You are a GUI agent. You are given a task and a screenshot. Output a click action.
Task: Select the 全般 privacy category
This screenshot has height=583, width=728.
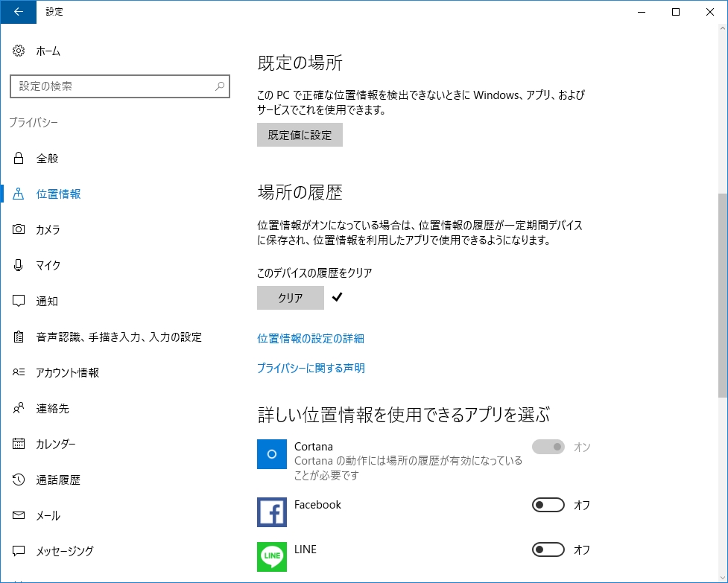coord(45,158)
